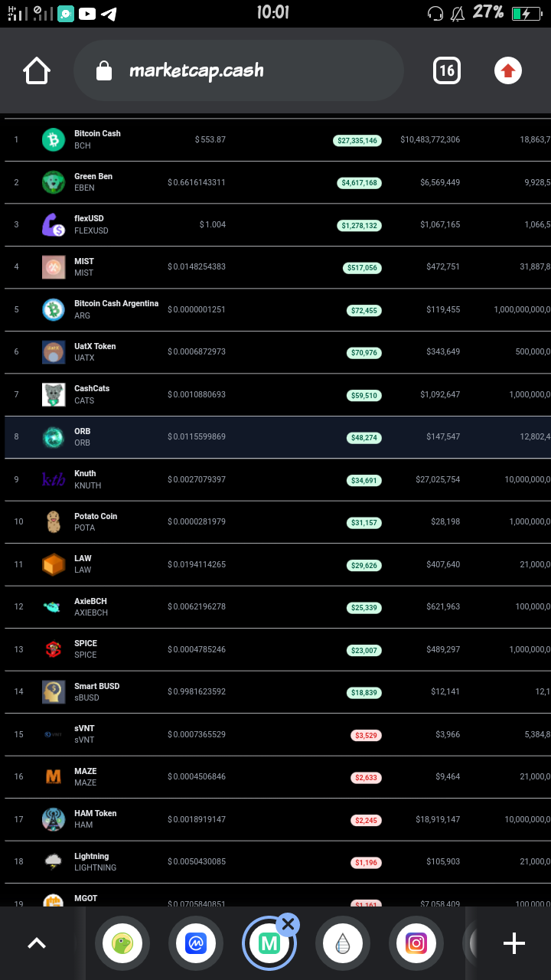This screenshot has width=551, height=980.
Task: Tap the YouTube notification icon
Action: pos(87,14)
